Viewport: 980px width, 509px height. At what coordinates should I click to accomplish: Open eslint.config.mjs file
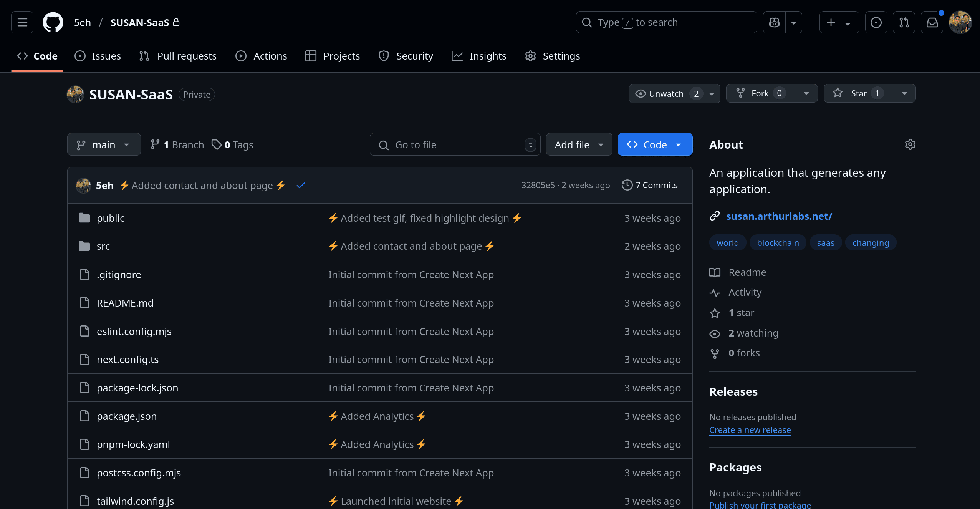pyautogui.click(x=134, y=332)
